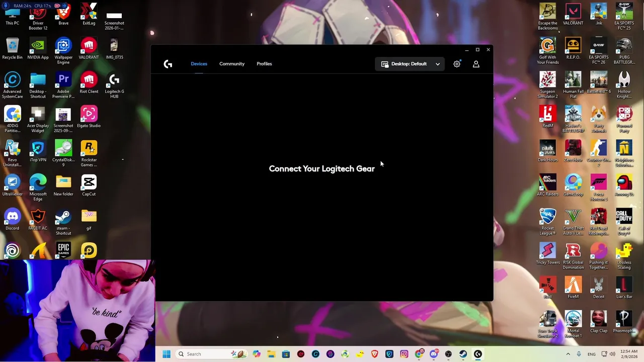Viewport: 644px width, 362px height.
Task: Open the taskbar clock and date
Action: click(630, 354)
